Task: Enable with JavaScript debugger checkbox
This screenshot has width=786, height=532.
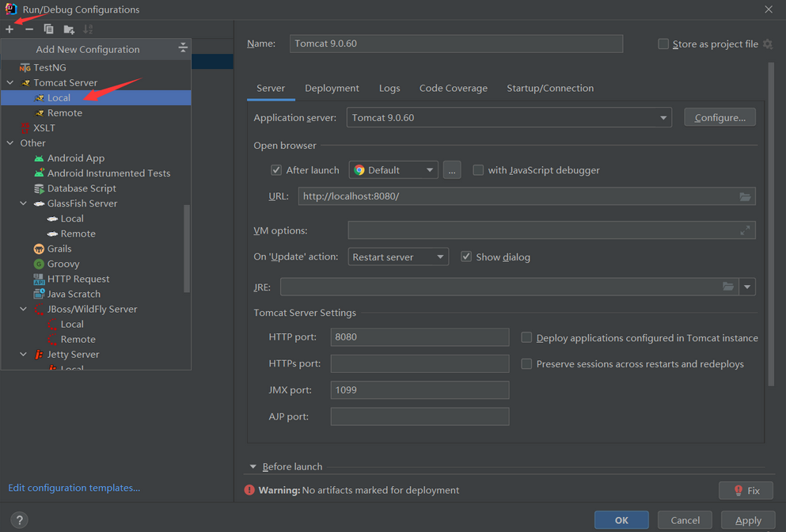Action: coord(478,170)
